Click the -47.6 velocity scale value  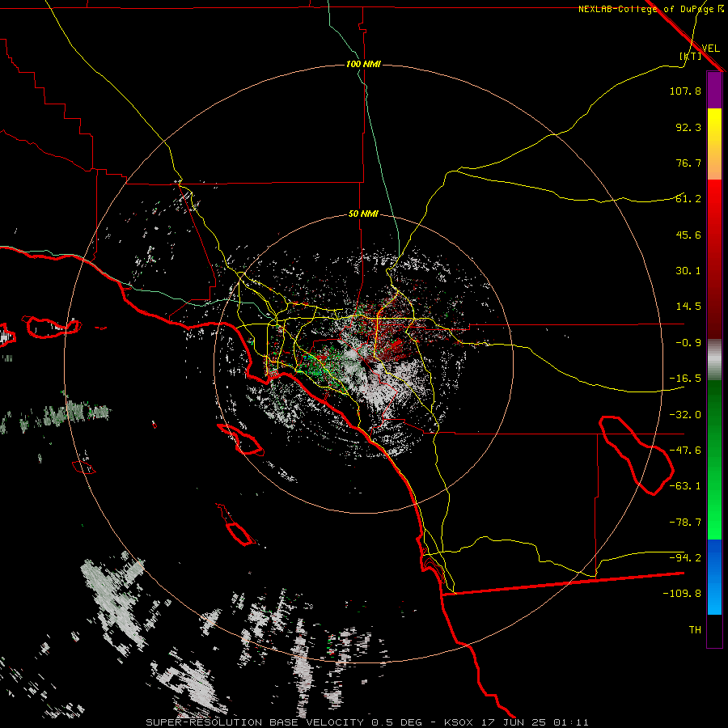pyautogui.click(x=685, y=451)
